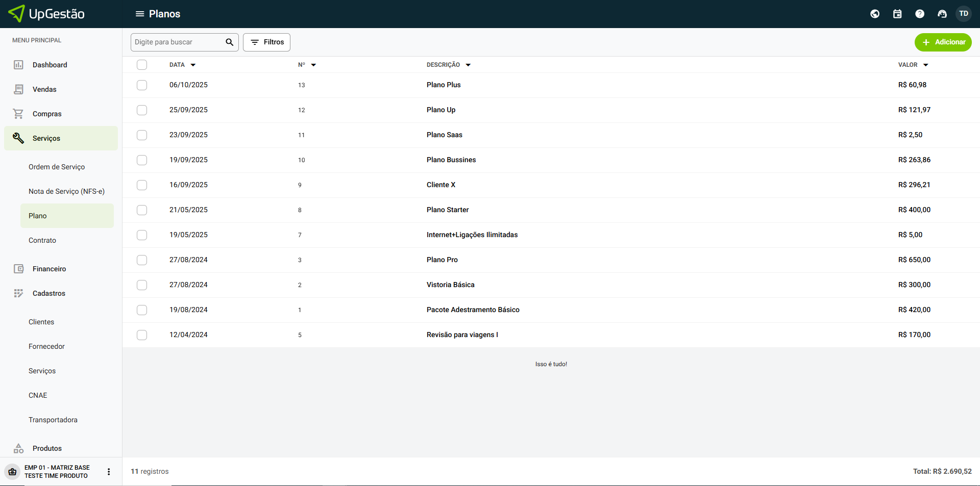Open the support headset icon
The image size is (980, 486).
click(x=942, y=14)
